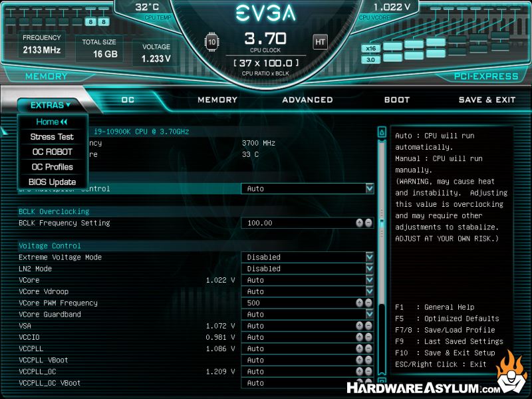Switch to the MEMORY tab
The image size is (532, 399).
(x=217, y=100)
